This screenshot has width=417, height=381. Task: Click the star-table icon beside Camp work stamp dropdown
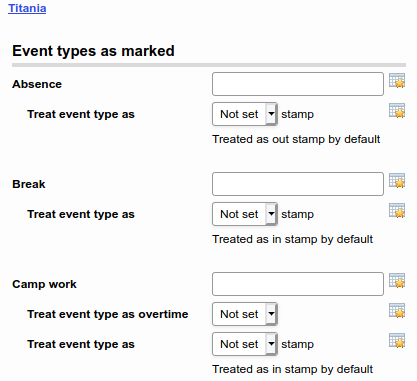pos(397,341)
